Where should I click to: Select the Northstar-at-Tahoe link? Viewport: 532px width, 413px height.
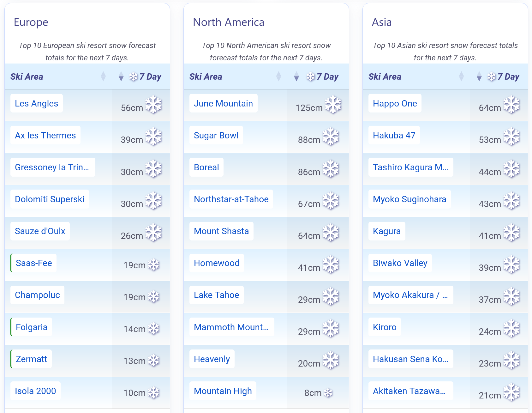231,199
